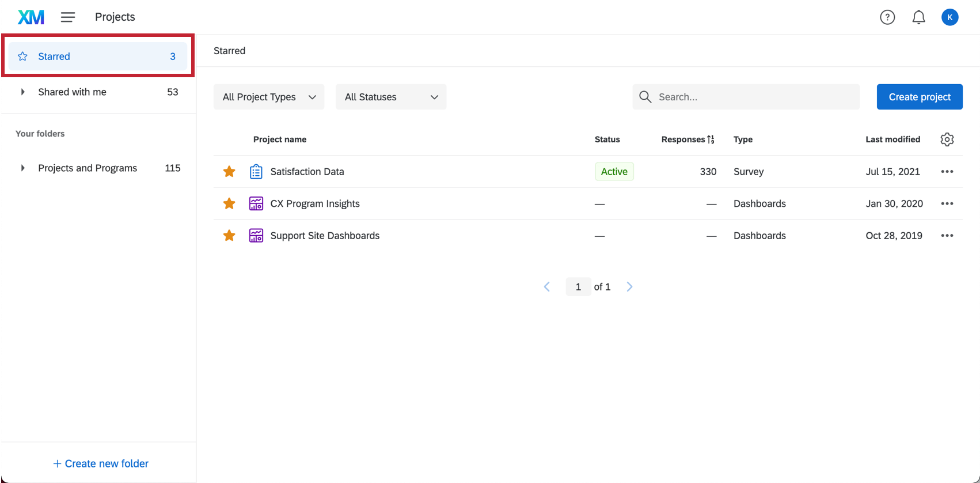Unstar the CX Program Insights project
Viewport: 980px width, 483px height.
point(229,203)
